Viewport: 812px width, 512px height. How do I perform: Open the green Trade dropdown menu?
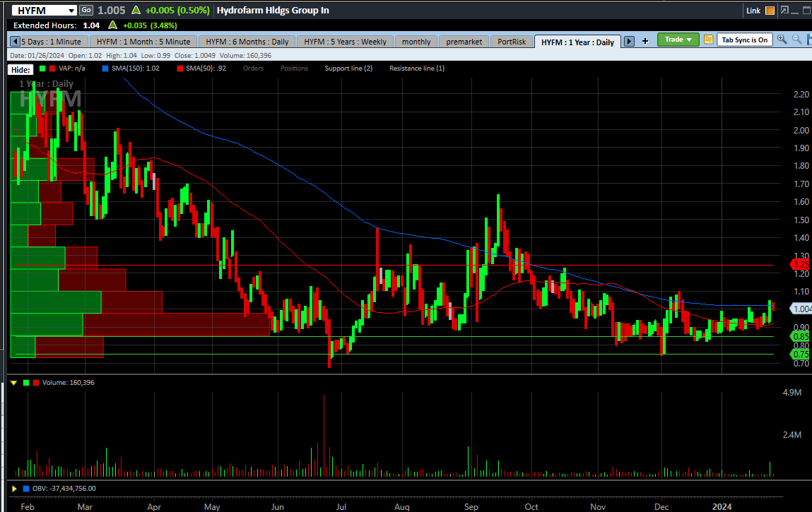pyautogui.click(x=678, y=40)
